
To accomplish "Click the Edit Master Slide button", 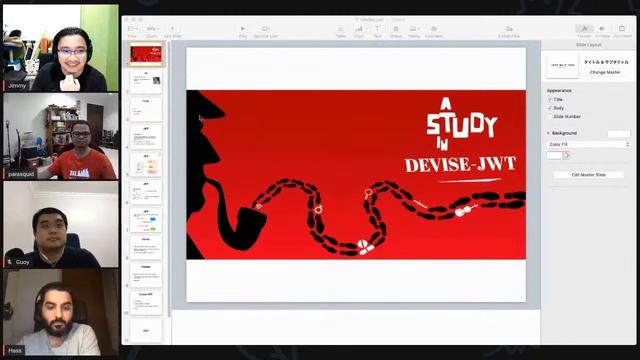I will point(588,175).
